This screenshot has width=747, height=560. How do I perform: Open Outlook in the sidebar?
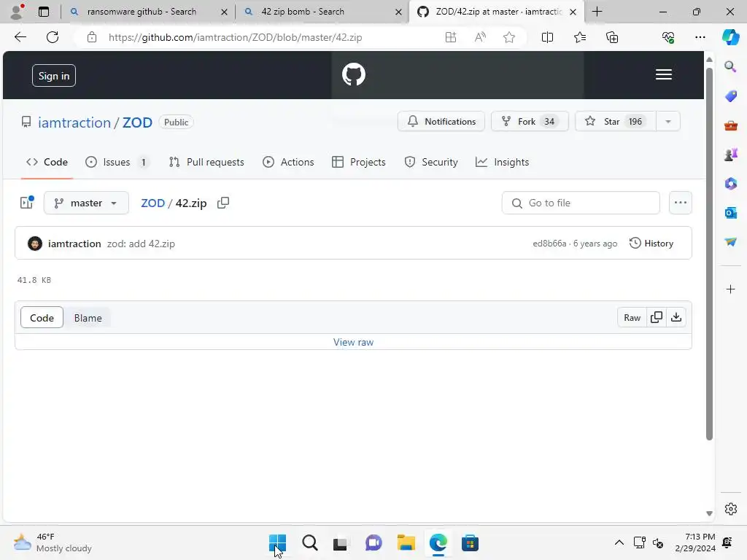(x=730, y=213)
